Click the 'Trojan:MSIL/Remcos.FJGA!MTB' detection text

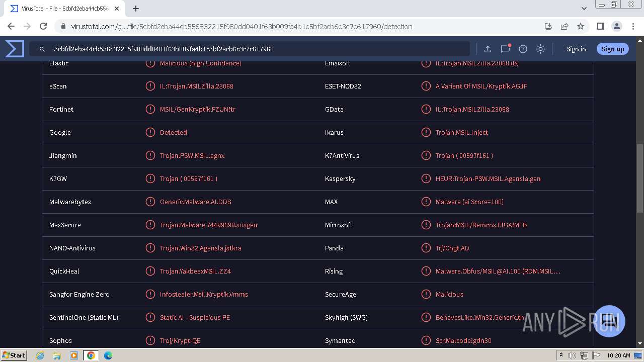coord(481,225)
